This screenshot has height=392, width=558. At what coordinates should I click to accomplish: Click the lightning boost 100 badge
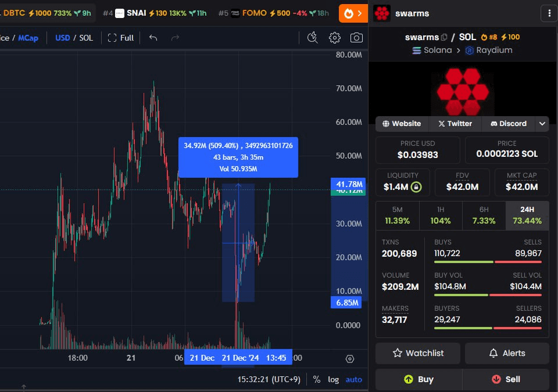click(x=510, y=37)
